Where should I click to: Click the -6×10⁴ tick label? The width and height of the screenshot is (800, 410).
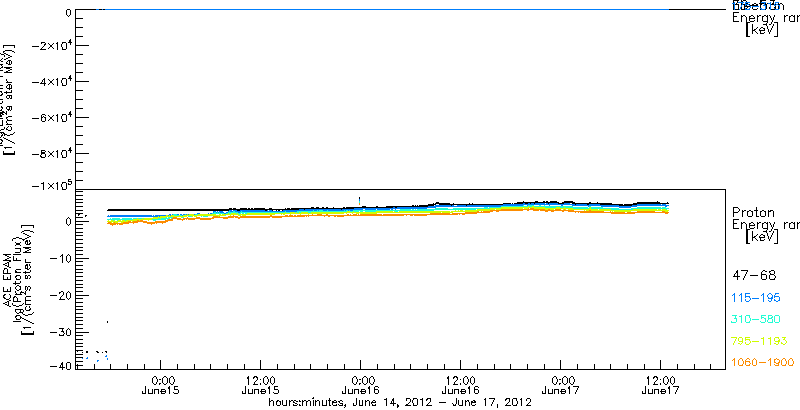pyautogui.click(x=51, y=117)
